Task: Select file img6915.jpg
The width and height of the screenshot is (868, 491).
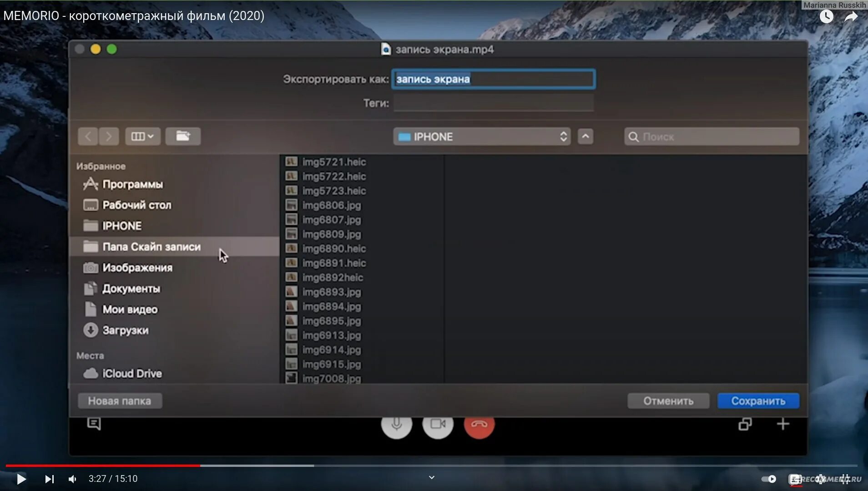Action: coord(332,364)
